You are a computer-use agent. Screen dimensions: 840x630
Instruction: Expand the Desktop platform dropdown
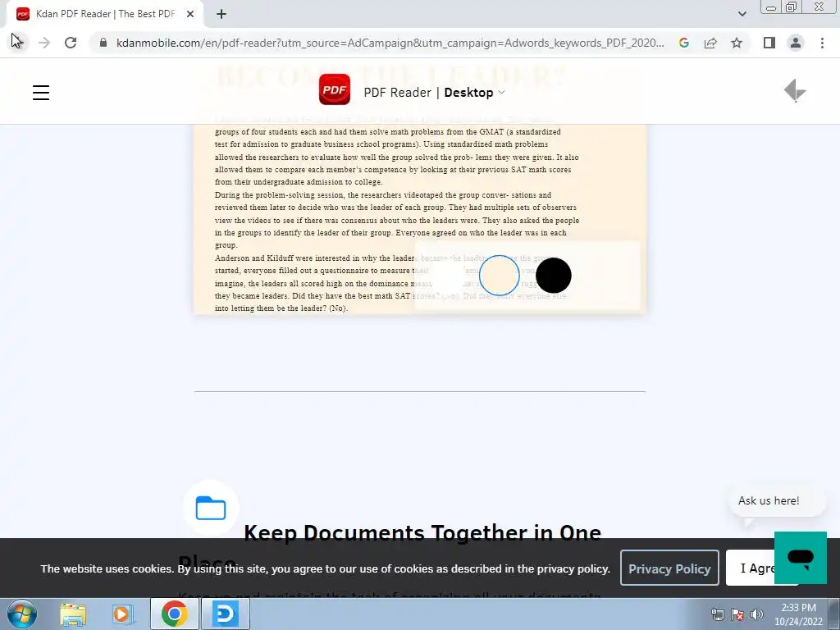pos(475,92)
